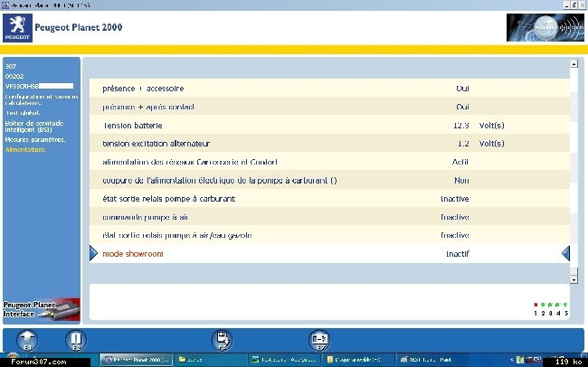
Task: Click the scrollbar down arrow
Action: pos(574,279)
